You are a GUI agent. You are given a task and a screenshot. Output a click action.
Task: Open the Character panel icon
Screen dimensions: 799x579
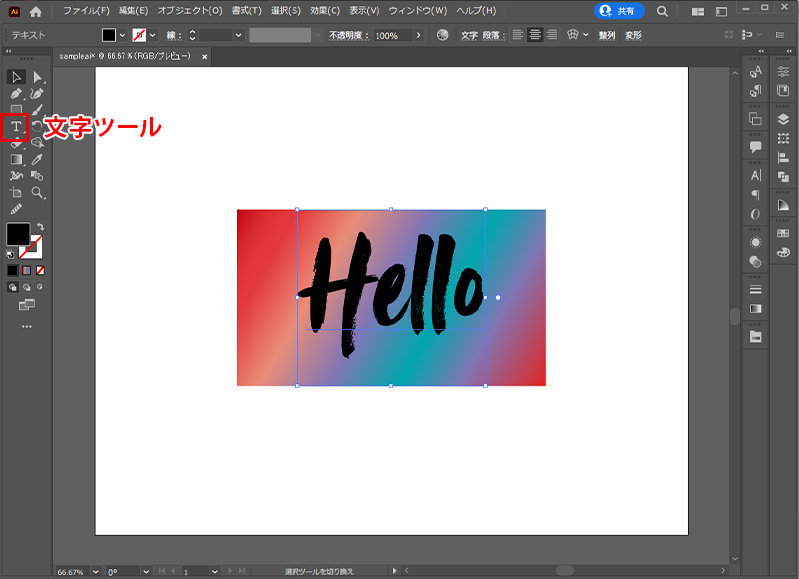(x=755, y=175)
